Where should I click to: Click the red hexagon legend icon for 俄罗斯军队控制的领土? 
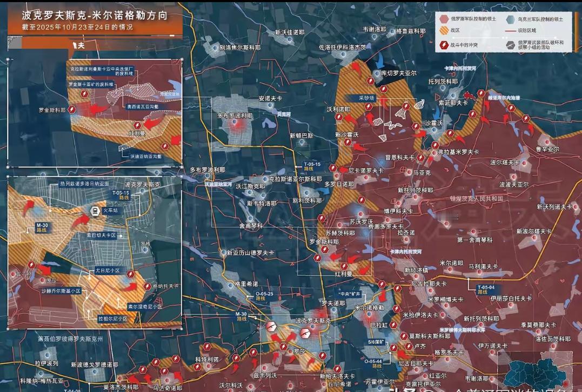[443, 18]
